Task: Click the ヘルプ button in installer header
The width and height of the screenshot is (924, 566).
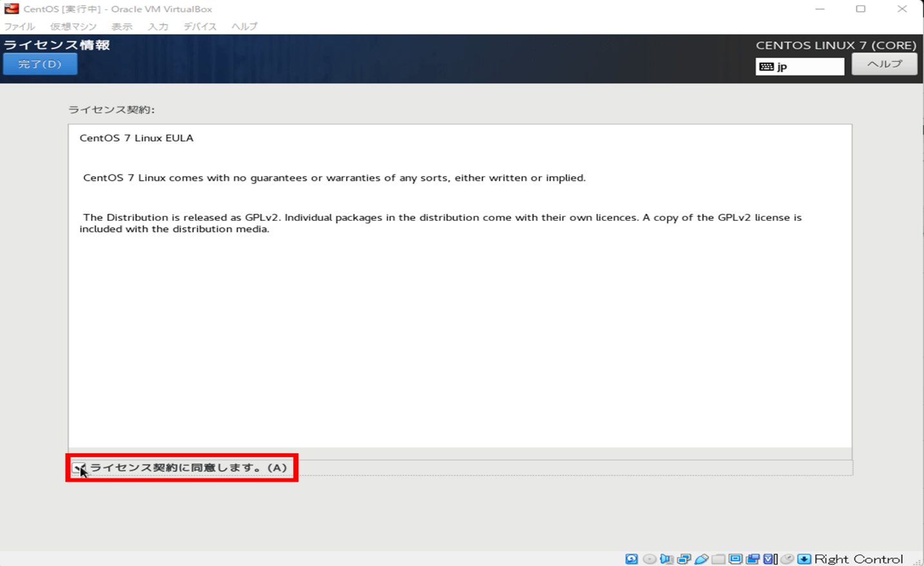Action: point(884,64)
